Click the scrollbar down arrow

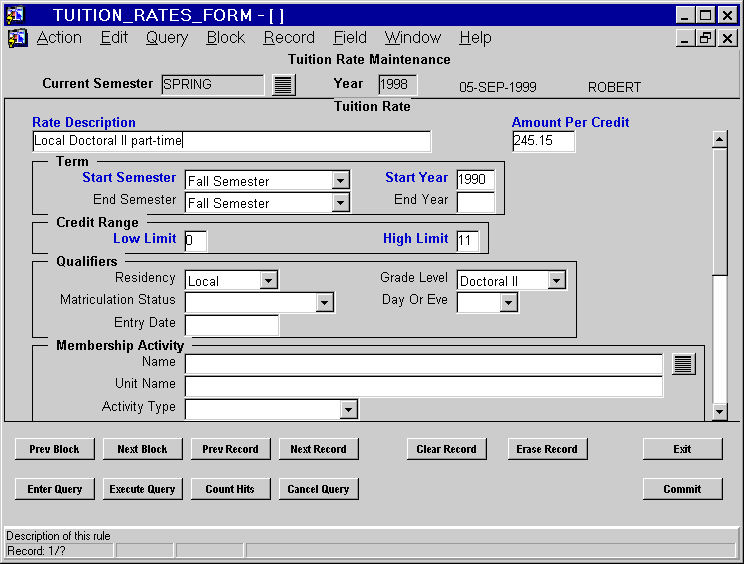pyautogui.click(x=719, y=411)
